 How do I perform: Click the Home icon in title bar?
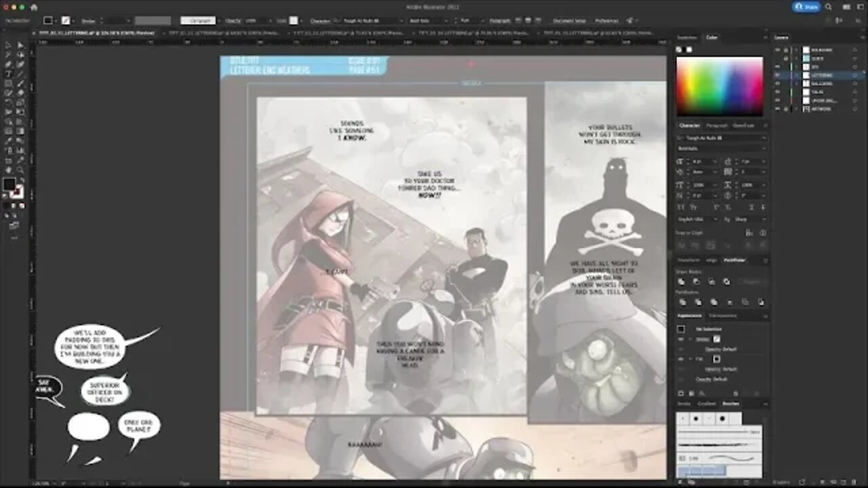(x=34, y=7)
